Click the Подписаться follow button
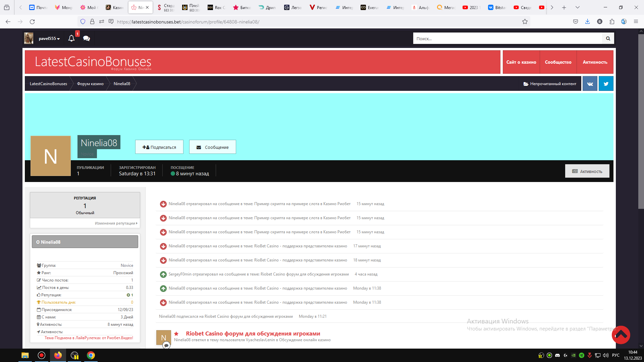Viewport: 644px width, 362px height. point(159,147)
